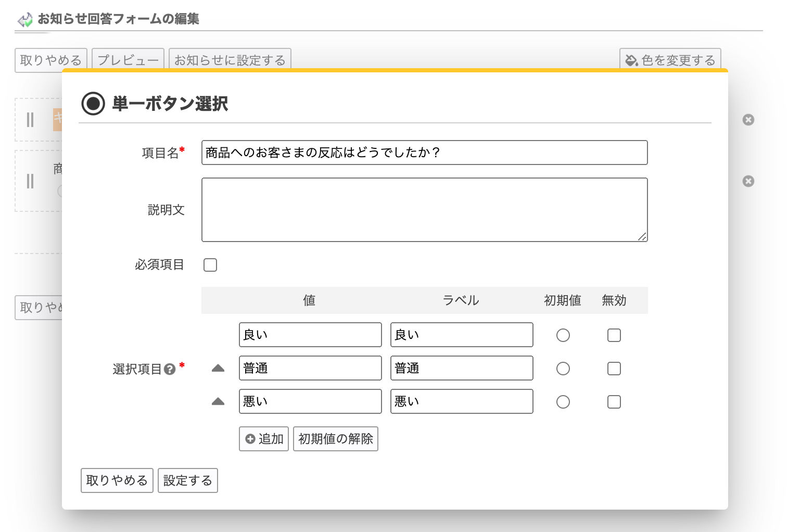Click drag handle of second form row
Viewport: 788px width, 532px height.
click(x=30, y=181)
